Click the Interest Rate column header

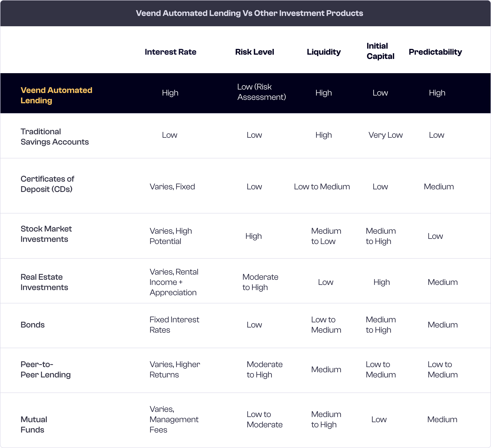click(x=170, y=52)
